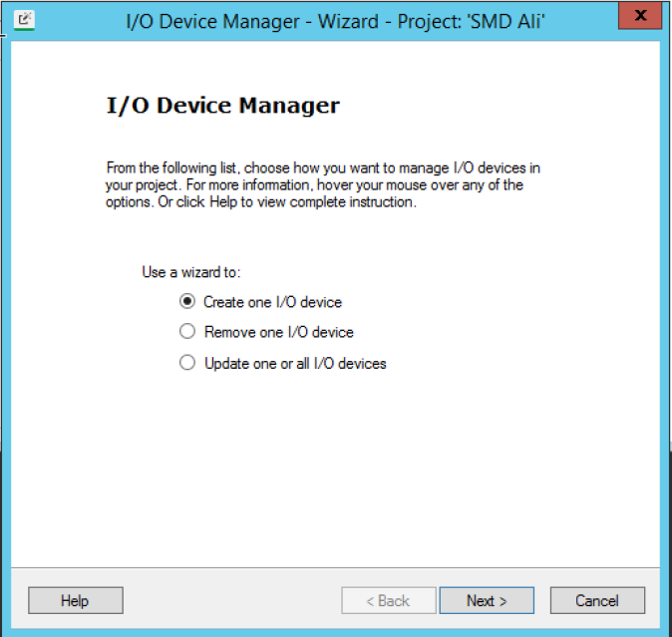
Task: Click the wizard application icon in title bar
Action: [x=24, y=20]
